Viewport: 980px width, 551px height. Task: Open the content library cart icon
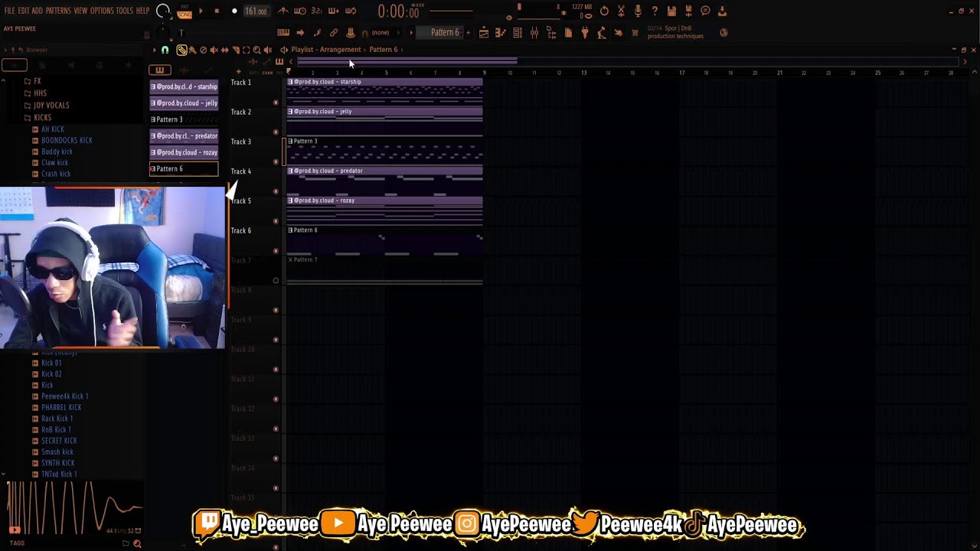point(635,33)
